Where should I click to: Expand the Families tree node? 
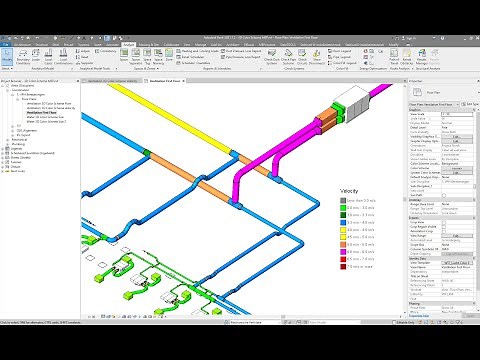tap(3, 162)
